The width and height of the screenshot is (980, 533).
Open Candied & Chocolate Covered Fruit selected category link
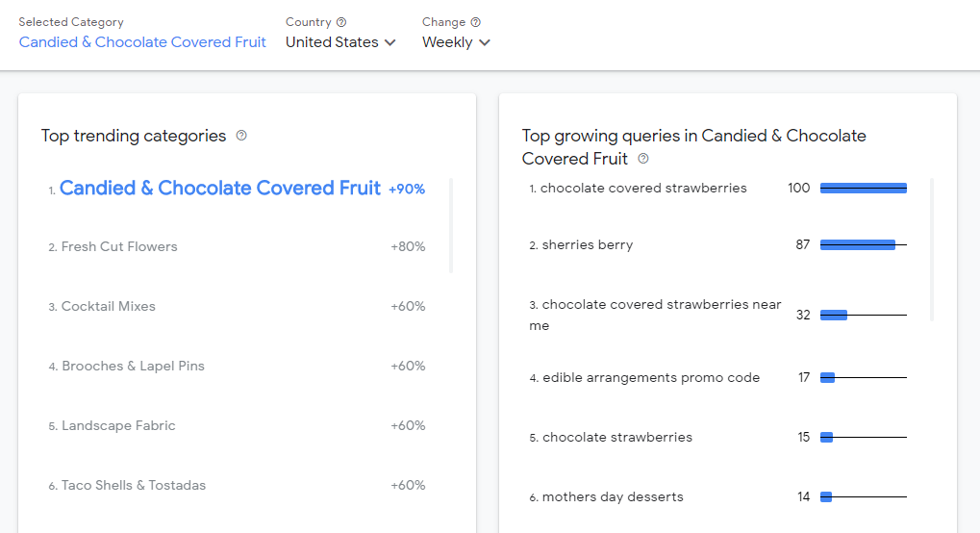142,42
